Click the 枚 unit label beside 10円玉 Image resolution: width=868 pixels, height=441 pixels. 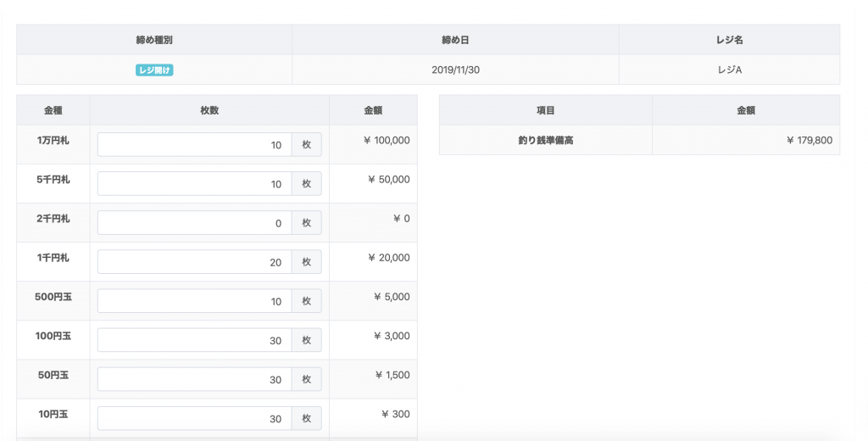(x=307, y=418)
